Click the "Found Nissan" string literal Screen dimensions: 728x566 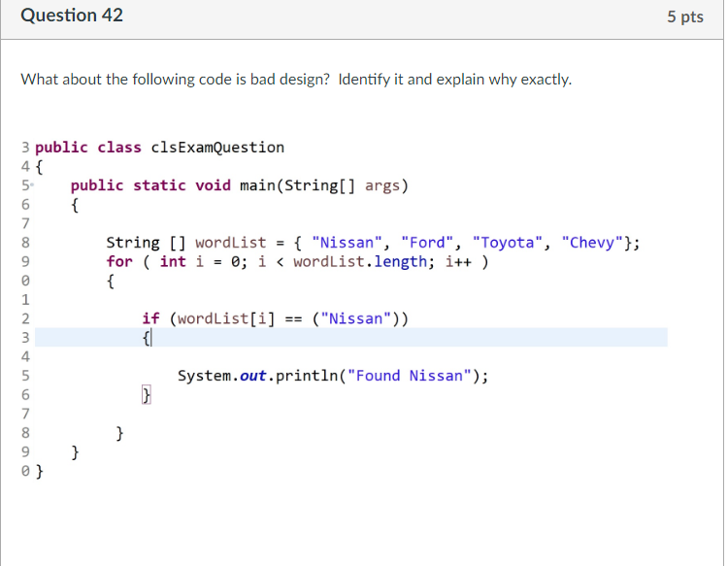[409, 376]
